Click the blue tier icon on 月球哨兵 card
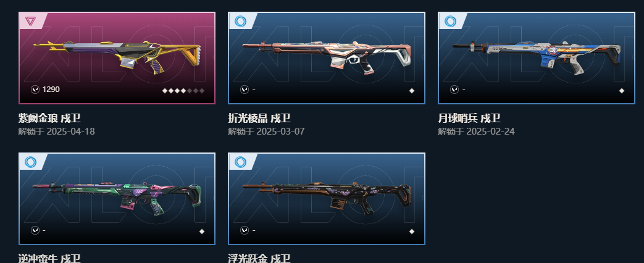 pyautogui.click(x=450, y=22)
